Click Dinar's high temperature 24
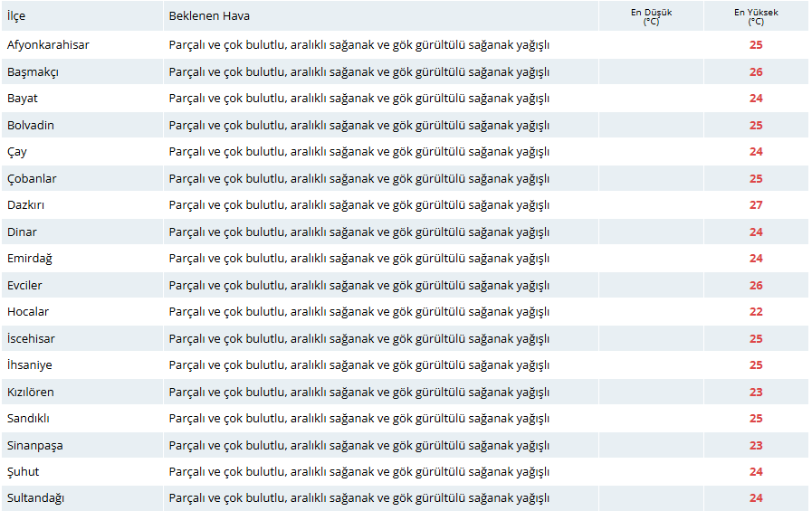The height and width of the screenshot is (511, 812). pos(756,232)
